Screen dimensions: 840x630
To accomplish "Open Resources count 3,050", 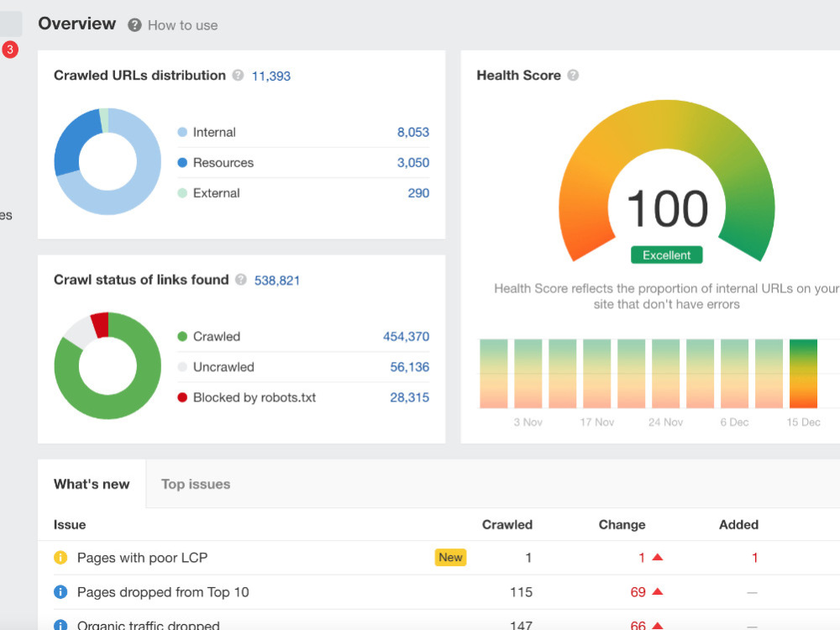I will tap(413, 163).
